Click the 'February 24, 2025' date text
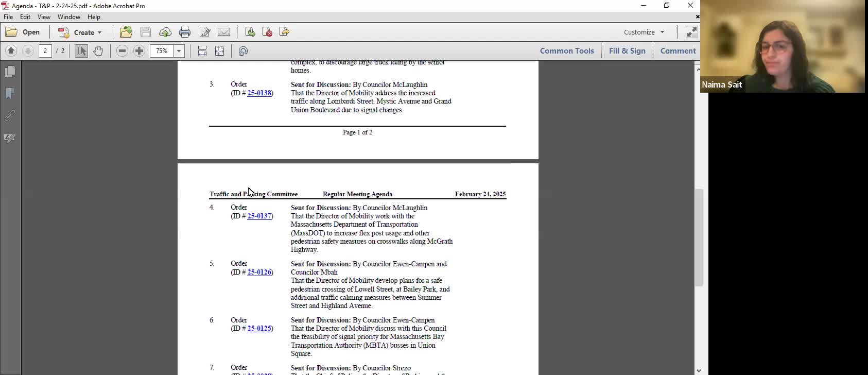The image size is (868, 375). click(x=480, y=194)
